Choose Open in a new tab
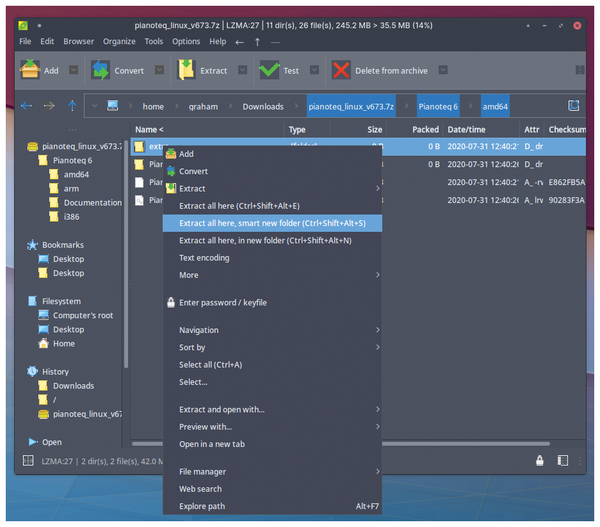The height and width of the screenshot is (527, 600). pos(272,444)
